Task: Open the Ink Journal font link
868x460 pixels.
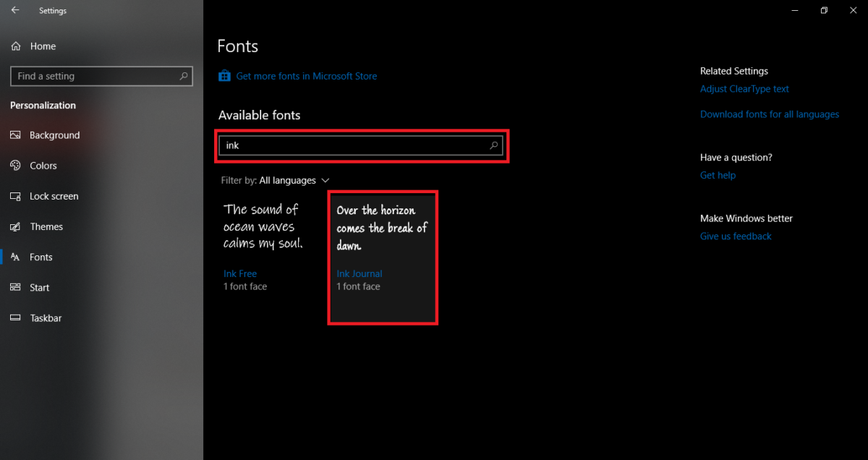Action: (359, 274)
